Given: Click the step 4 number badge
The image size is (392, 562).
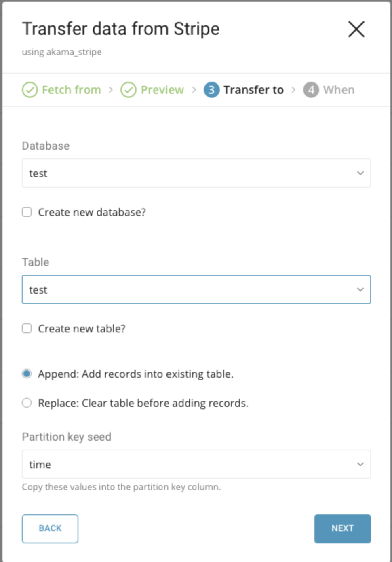Looking at the screenshot, I should (311, 90).
